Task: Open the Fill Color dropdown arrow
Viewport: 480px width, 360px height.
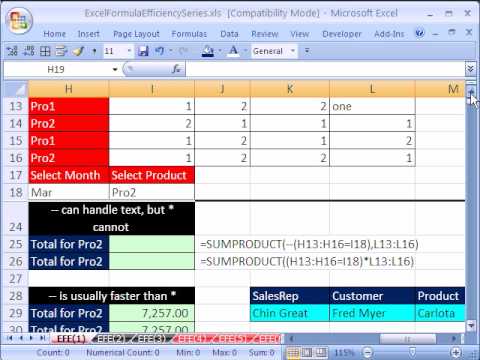Action: point(220,51)
